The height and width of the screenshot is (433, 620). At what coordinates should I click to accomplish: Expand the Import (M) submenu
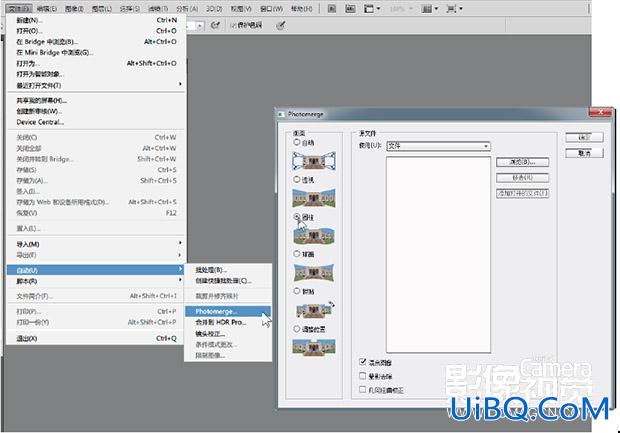(x=96, y=244)
